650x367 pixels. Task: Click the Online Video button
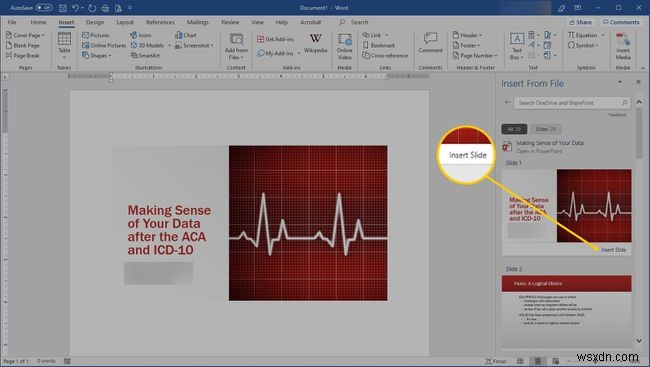tap(344, 46)
